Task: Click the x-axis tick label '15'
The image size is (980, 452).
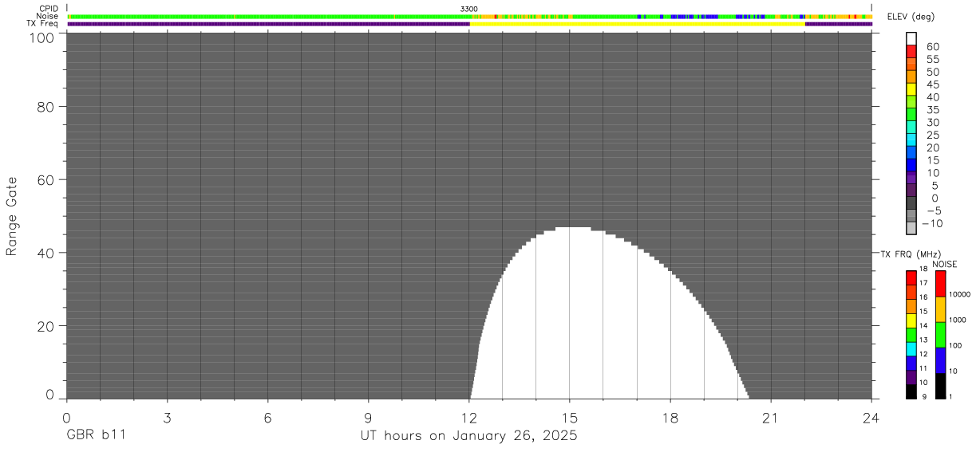Action: (x=570, y=417)
